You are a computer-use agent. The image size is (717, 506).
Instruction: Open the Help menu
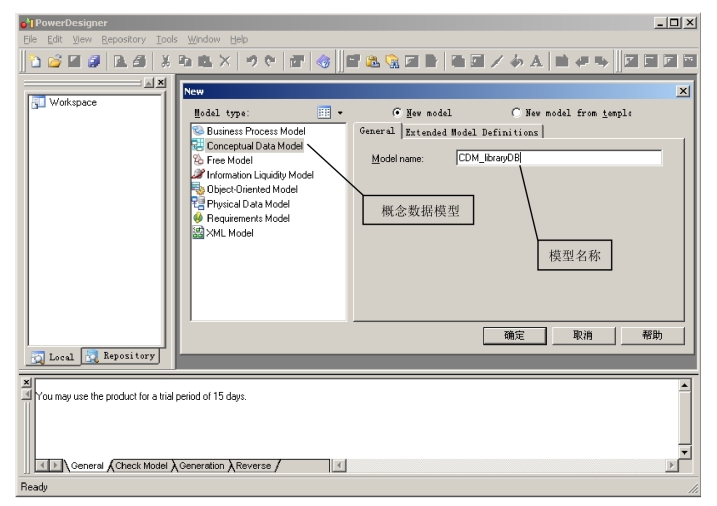click(239, 39)
